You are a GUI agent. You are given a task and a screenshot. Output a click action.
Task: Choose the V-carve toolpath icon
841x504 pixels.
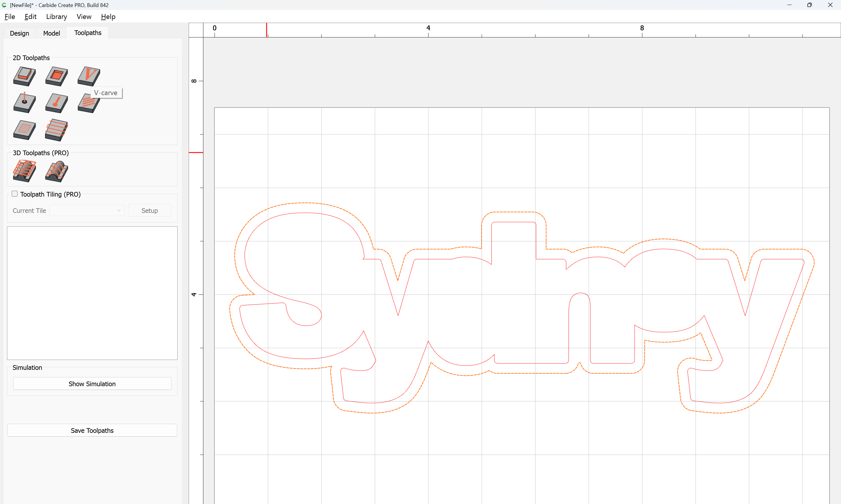point(88,76)
